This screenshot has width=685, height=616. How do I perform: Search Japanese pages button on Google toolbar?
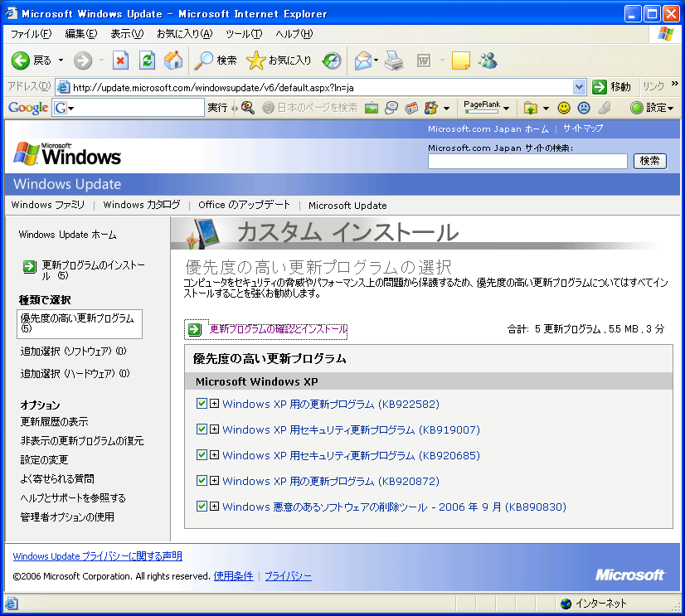coord(309,108)
